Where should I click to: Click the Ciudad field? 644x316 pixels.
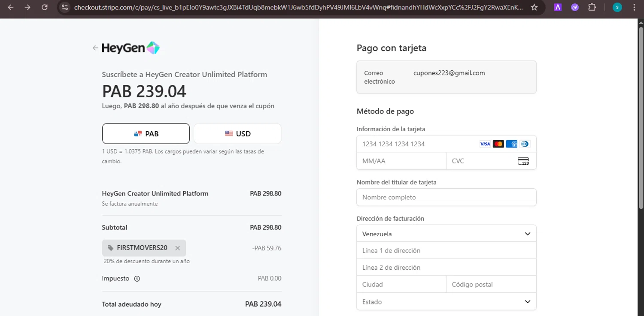pos(401,284)
